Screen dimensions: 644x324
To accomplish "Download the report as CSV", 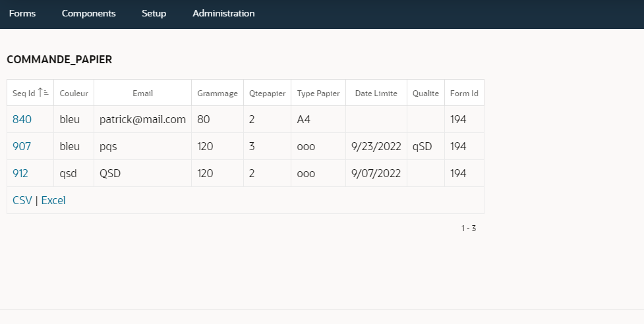I will 22,201.
